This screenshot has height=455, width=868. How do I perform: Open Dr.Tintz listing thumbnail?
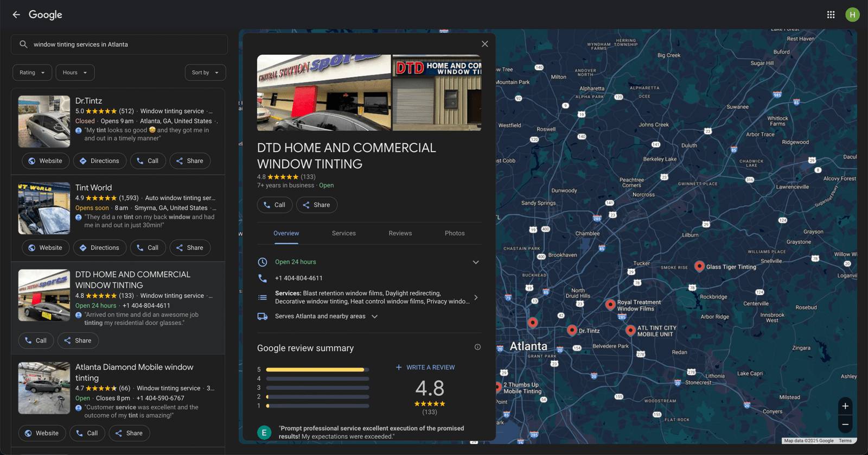(x=44, y=122)
